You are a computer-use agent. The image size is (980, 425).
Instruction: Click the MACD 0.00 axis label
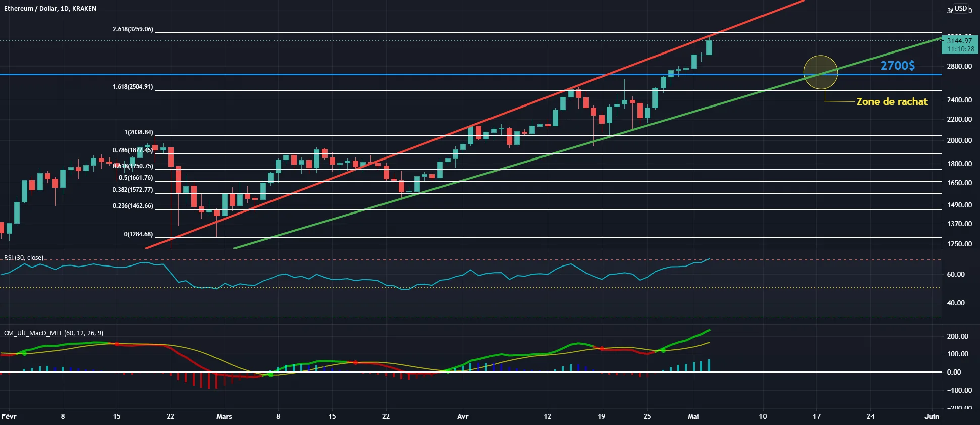[x=954, y=372]
